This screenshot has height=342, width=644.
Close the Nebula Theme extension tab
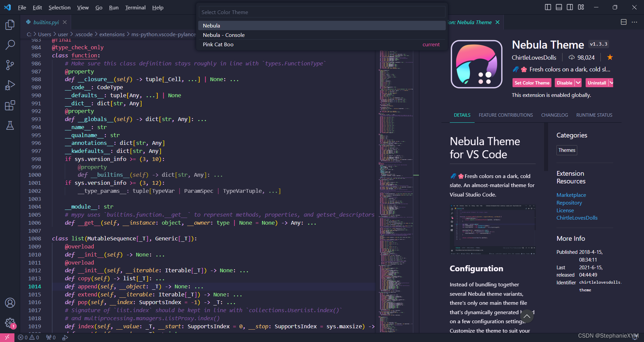pyautogui.click(x=497, y=22)
